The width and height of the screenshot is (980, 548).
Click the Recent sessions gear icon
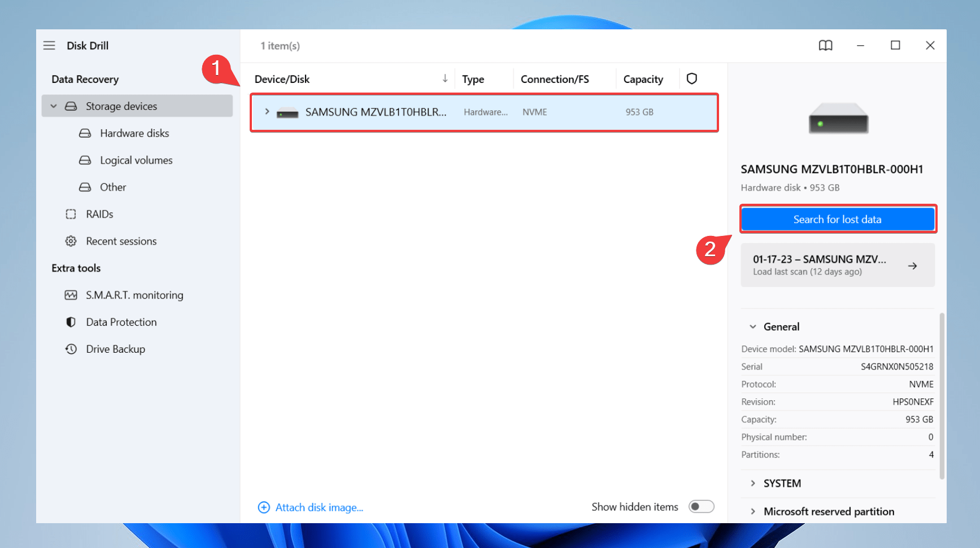[x=71, y=241]
